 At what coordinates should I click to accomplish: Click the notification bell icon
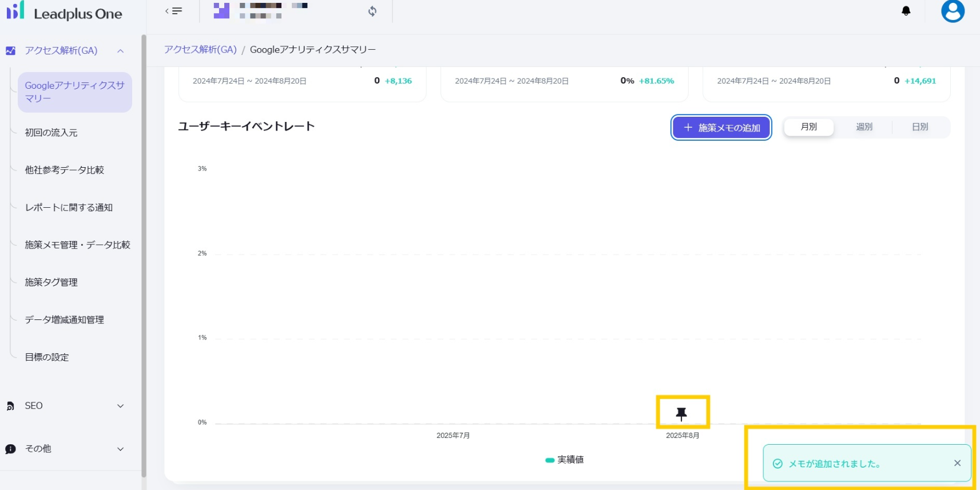pos(906,11)
